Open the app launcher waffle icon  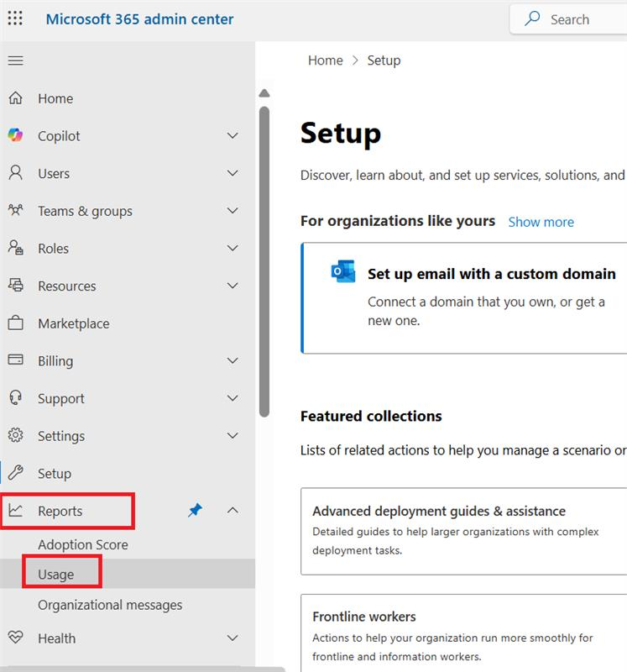tap(15, 18)
